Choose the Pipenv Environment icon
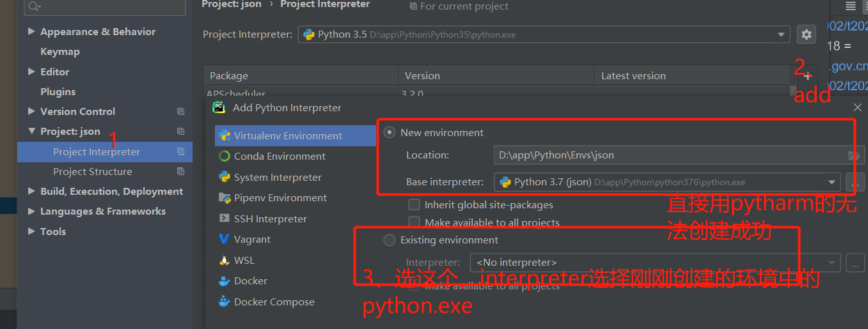 pos(225,197)
